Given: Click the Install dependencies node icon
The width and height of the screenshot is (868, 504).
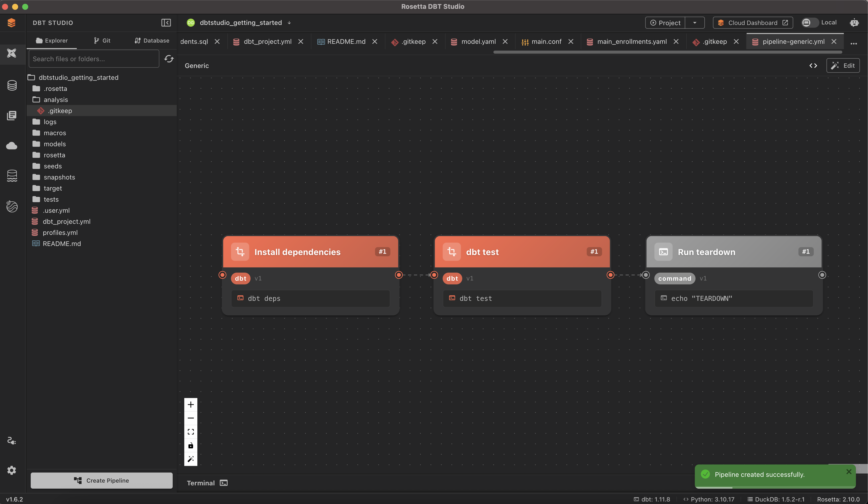Looking at the screenshot, I should (x=240, y=252).
